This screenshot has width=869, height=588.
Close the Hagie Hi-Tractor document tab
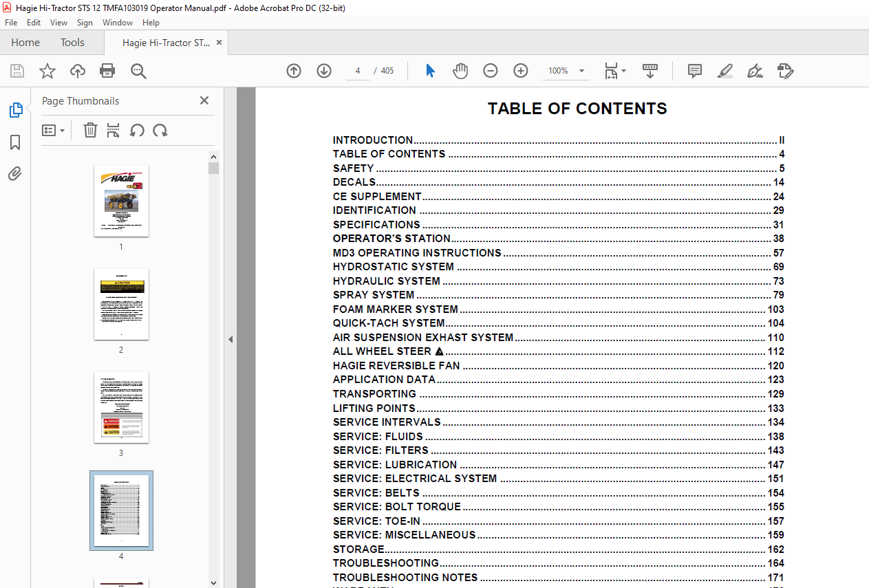pos(219,43)
